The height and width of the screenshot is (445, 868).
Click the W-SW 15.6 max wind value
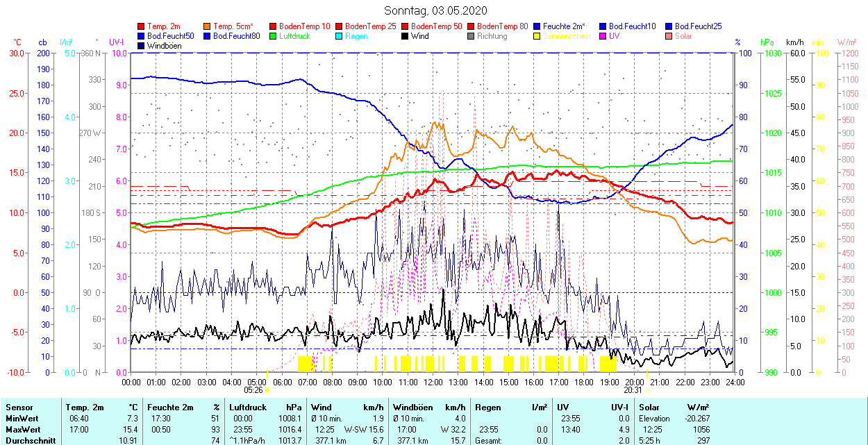tap(364, 430)
